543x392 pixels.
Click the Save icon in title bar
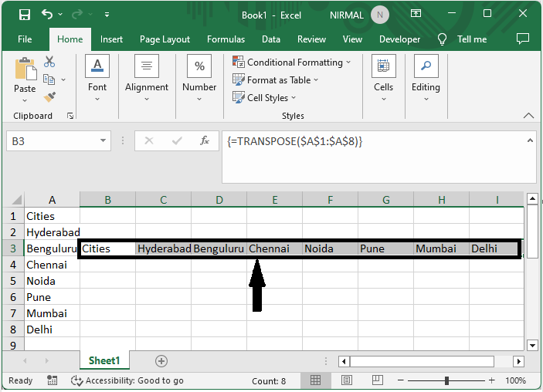coord(25,15)
